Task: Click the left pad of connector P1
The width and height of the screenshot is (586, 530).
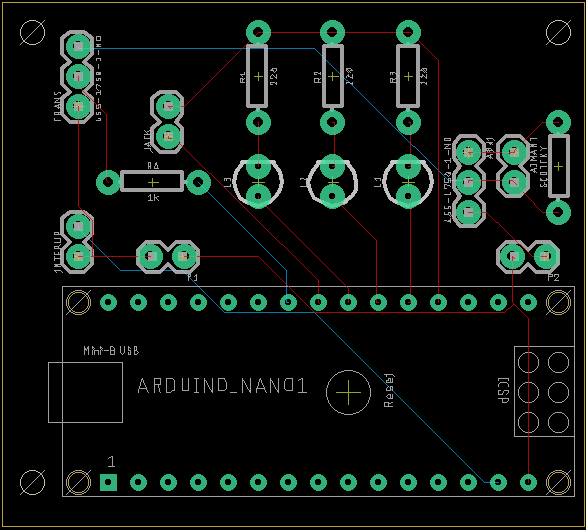Action: [151, 256]
